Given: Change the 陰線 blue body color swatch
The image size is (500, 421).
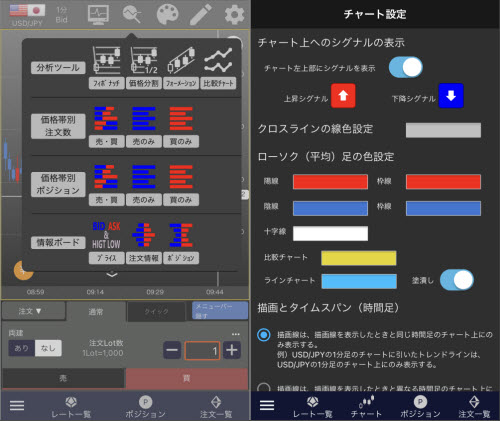Looking at the screenshot, I should pyautogui.click(x=330, y=208).
